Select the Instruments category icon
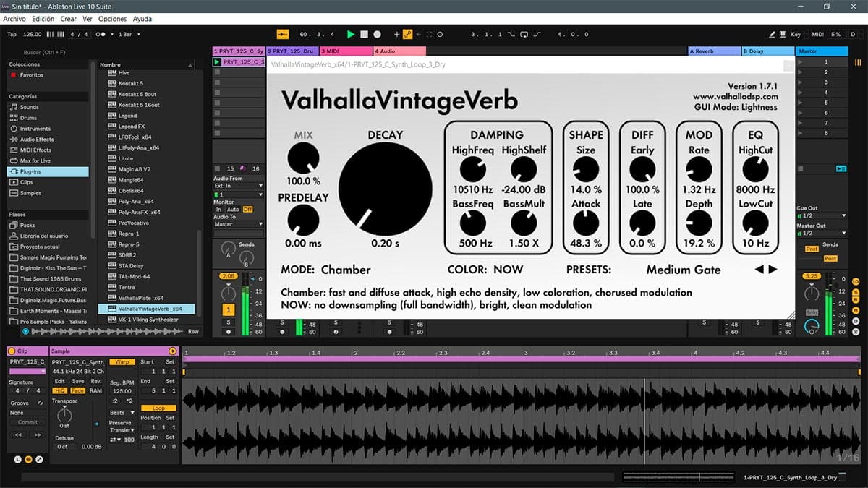The width and height of the screenshot is (868, 488). pyautogui.click(x=13, y=129)
